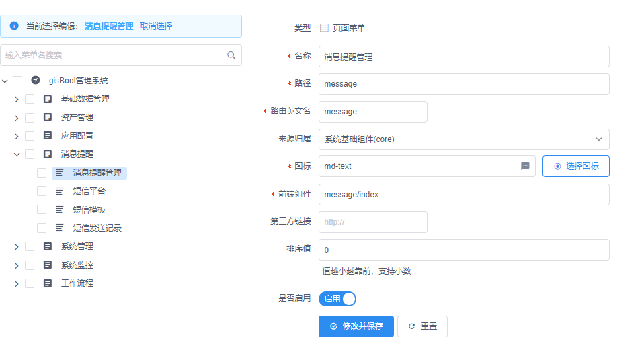The image size is (644, 346).
Task: Check the 系统管理 checkbox
Action: pyautogui.click(x=30, y=246)
